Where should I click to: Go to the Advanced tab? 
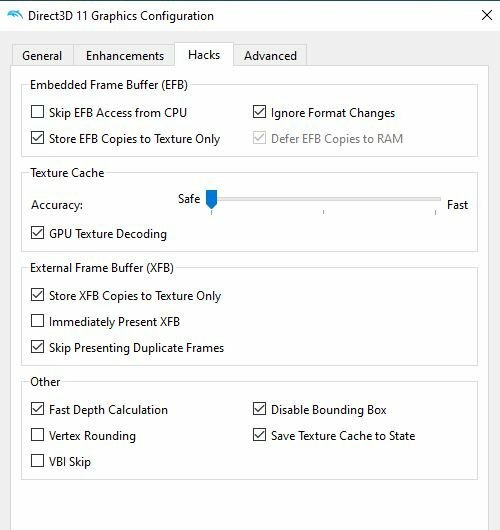click(270, 55)
